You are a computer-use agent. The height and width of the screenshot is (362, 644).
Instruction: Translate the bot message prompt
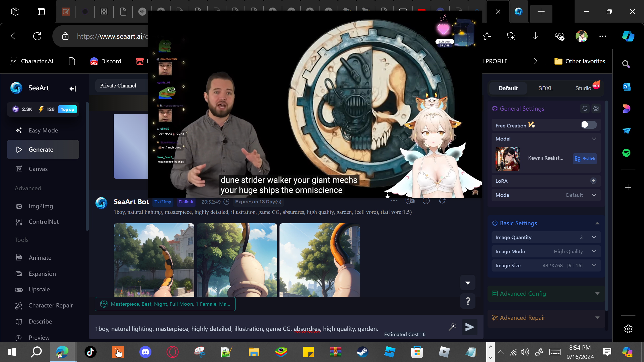pos(410,201)
